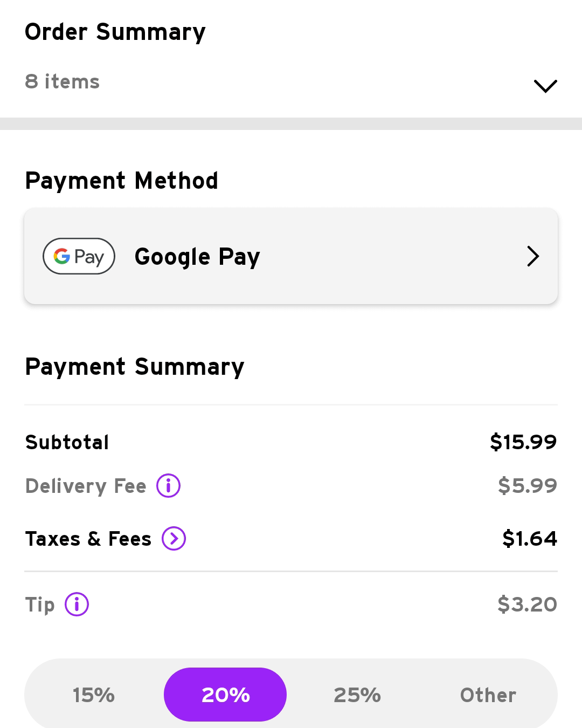582x728 pixels.
Task: Click the $1.64 taxes amount
Action: coord(530,539)
